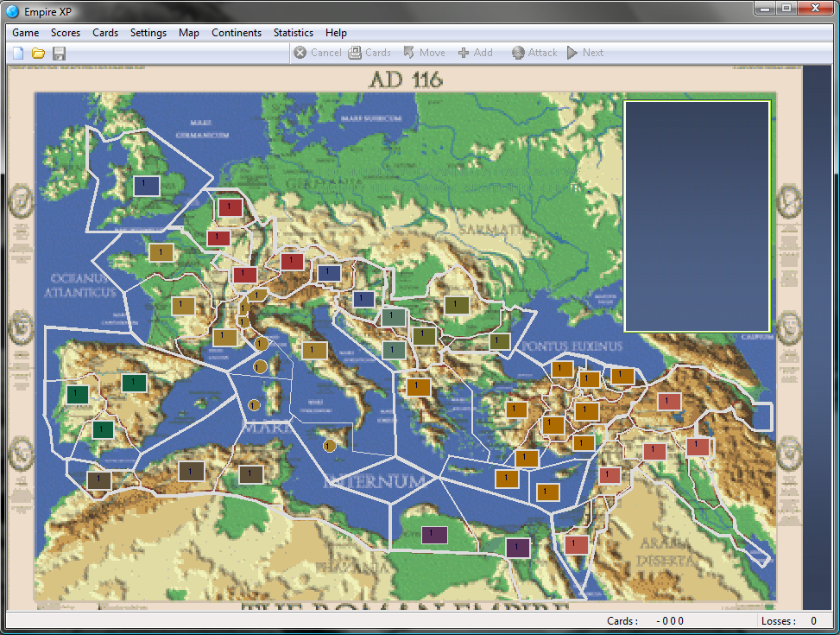
Task: Open the Continents menu
Action: click(237, 33)
